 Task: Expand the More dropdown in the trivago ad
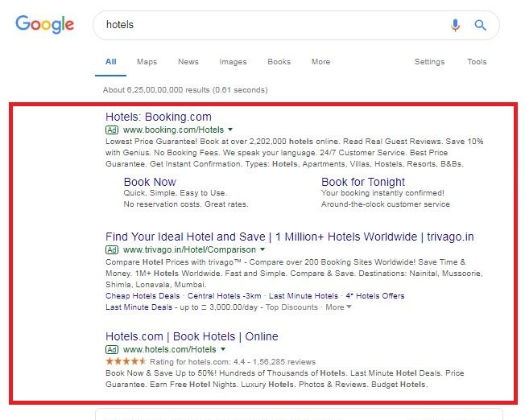(x=338, y=307)
